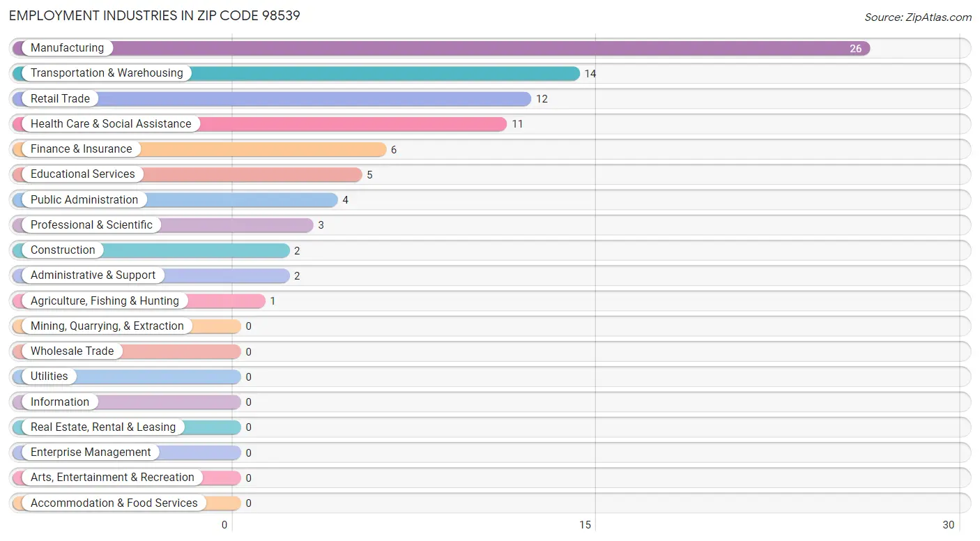Click the pink Health Care bar
Viewport: 980px width, 541px height.
[x=259, y=124]
